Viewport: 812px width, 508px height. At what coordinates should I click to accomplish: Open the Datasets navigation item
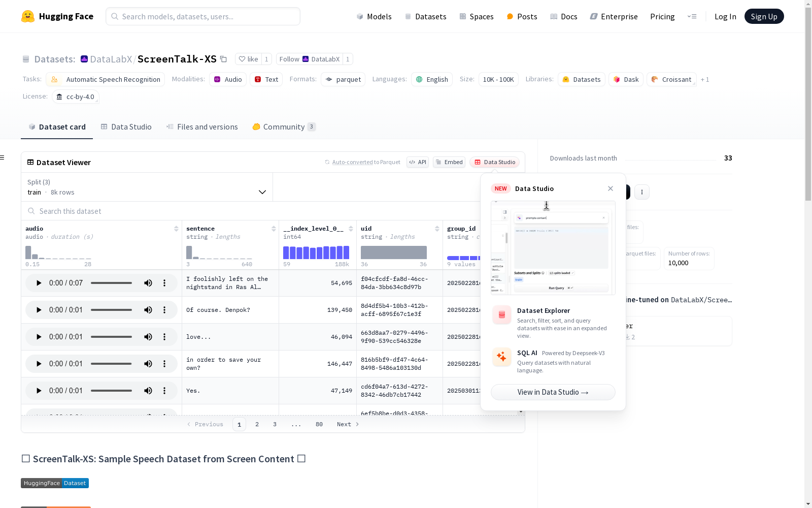tap(425, 16)
